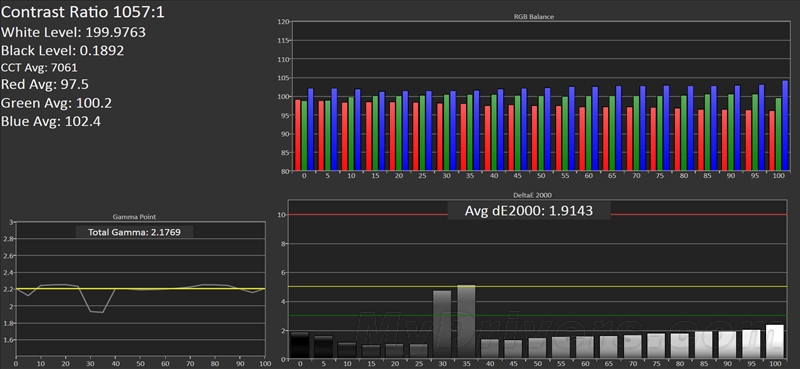Click the 120 label on RGB Balance axis
800x369 pixels.
pyautogui.click(x=283, y=22)
